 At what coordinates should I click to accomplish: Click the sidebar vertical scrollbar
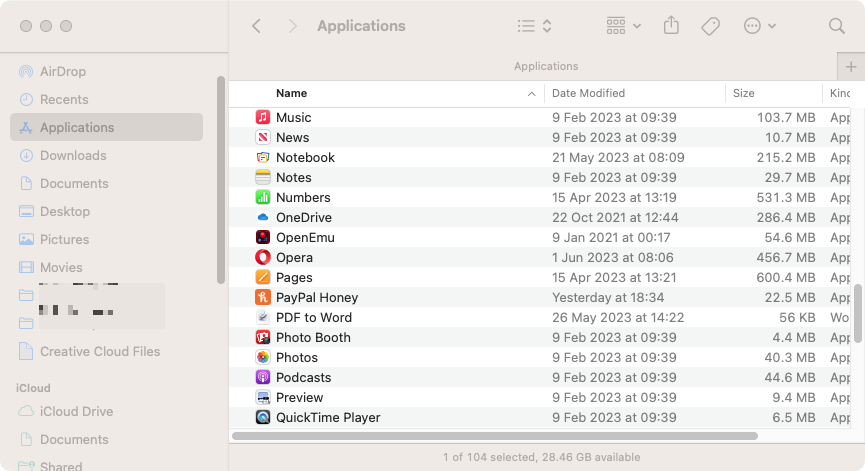coord(221,180)
